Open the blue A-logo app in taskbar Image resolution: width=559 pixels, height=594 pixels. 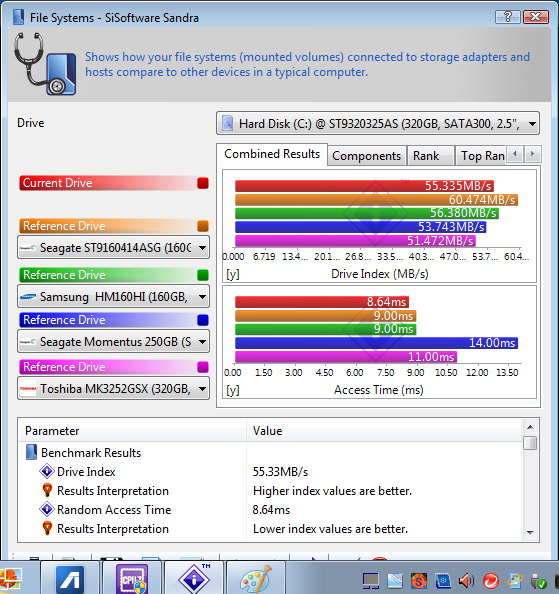pos(70,579)
